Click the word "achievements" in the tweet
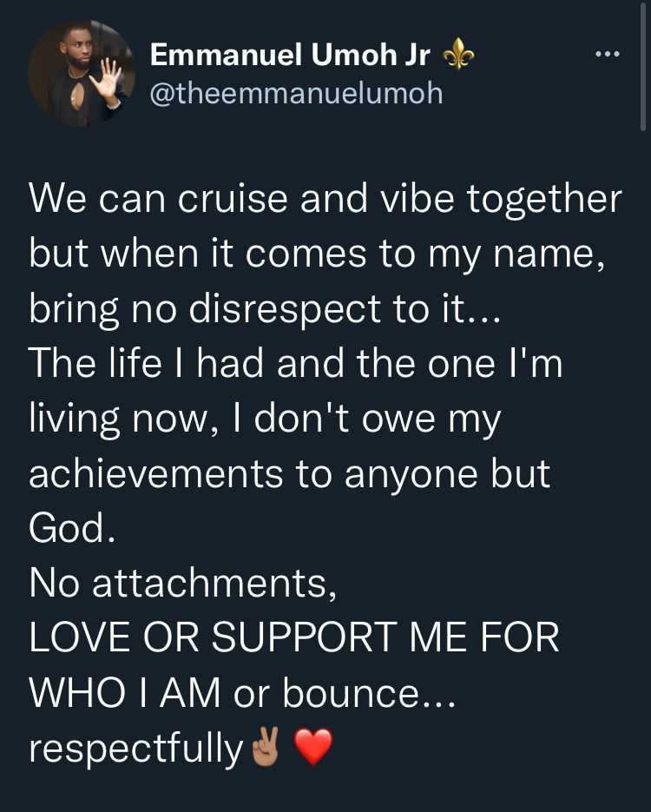The image size is (651, 812). 156,473
